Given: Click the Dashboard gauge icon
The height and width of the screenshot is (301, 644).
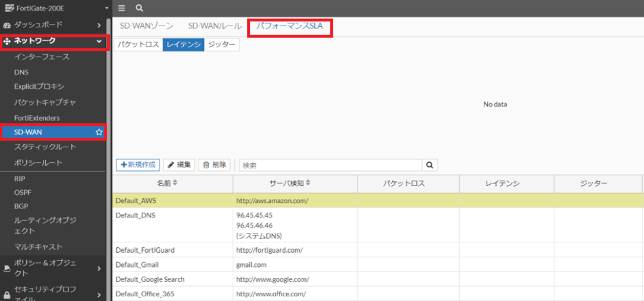Looking at the screenshot, I should point(7,26).
